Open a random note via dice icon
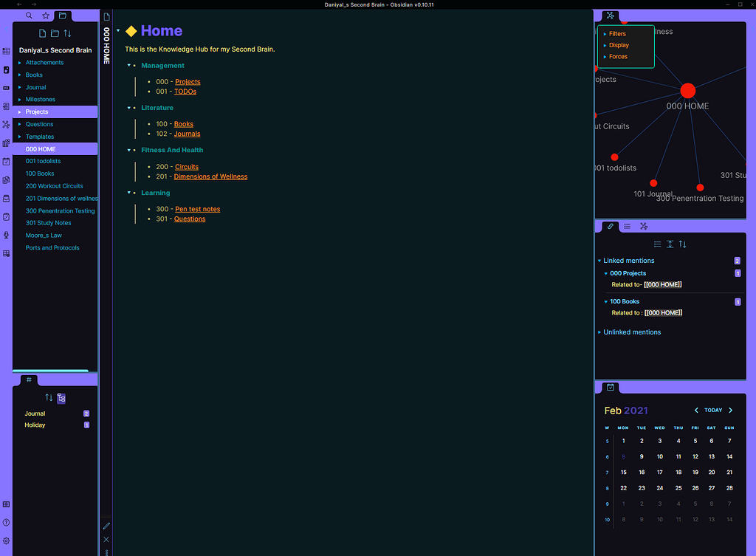 click(6, 217)
